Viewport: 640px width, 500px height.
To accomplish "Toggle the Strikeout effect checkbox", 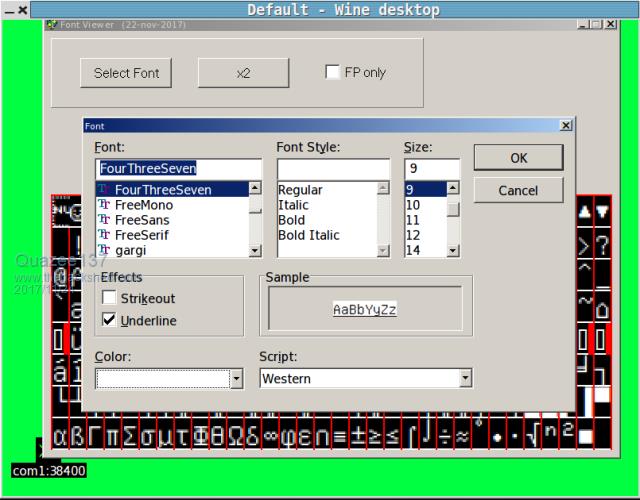I will (x=109, y=298).
